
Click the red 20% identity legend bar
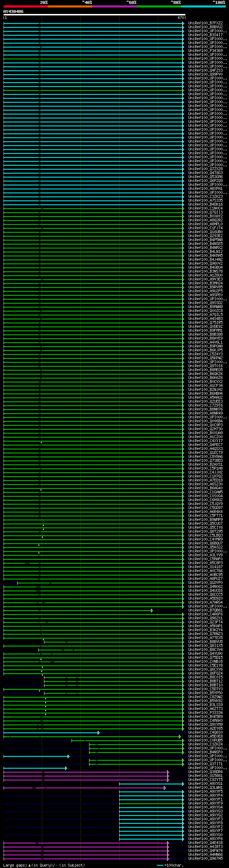[26, 6]
